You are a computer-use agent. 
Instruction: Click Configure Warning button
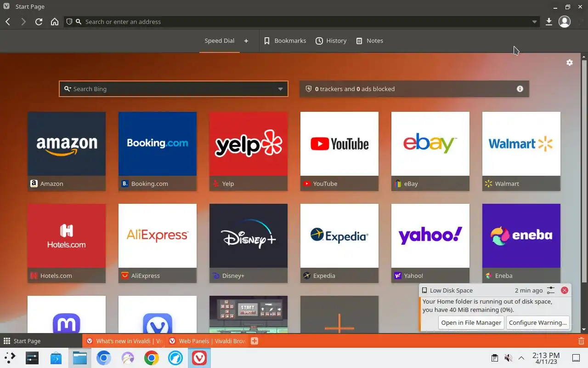[x=538, y=322]
